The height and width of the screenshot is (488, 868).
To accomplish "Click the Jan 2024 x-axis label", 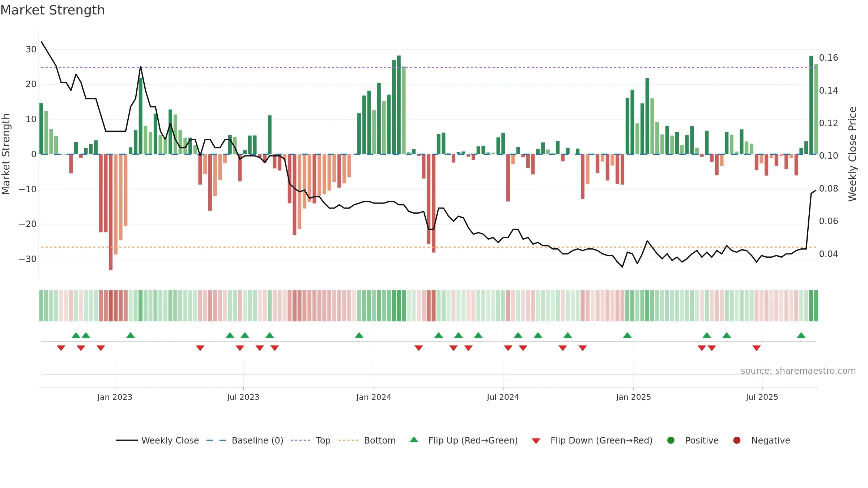I will (x=374, y=397).
